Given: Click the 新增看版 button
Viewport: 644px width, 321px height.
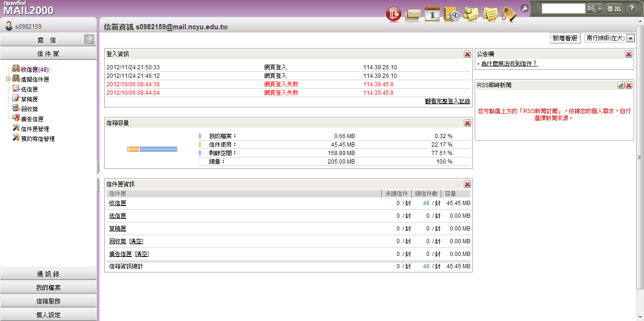Looking at the screenshot, I should pos(565,38).
